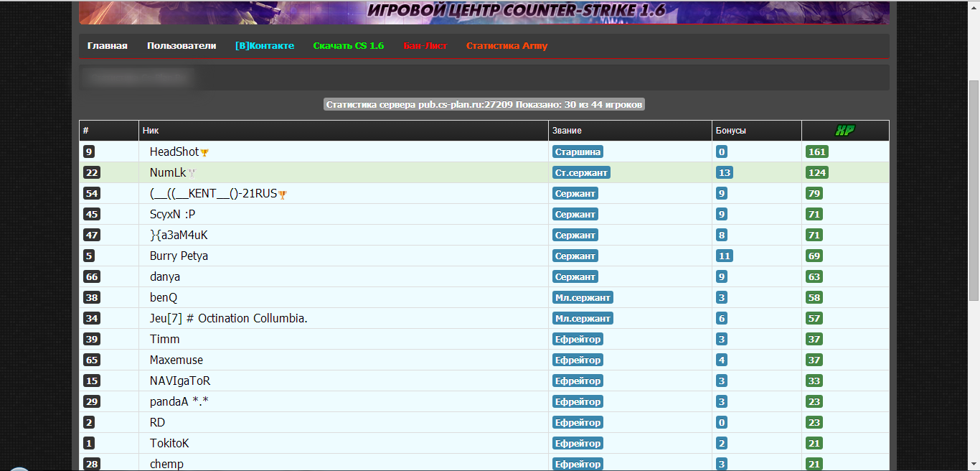Image resolution: width=980 pixels, height=471 pixels.
Task: Select player name Burry Petya
Action: pyautogui.click(x=179, y=256)
